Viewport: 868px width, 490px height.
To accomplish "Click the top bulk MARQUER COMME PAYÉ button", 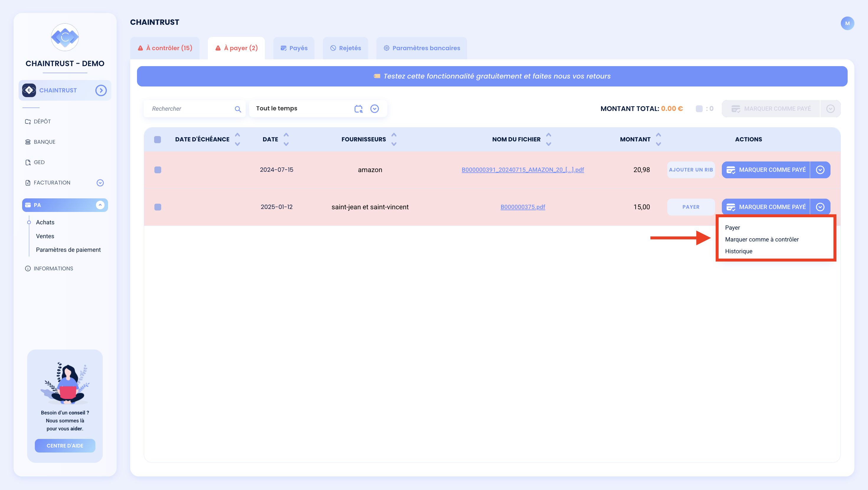I will (771, 109).
